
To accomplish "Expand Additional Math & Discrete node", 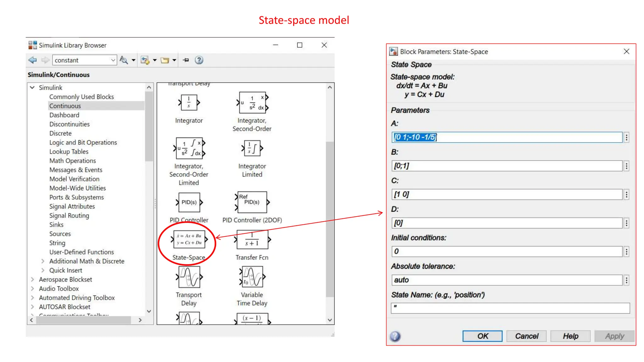I will (x=43, y=261).
